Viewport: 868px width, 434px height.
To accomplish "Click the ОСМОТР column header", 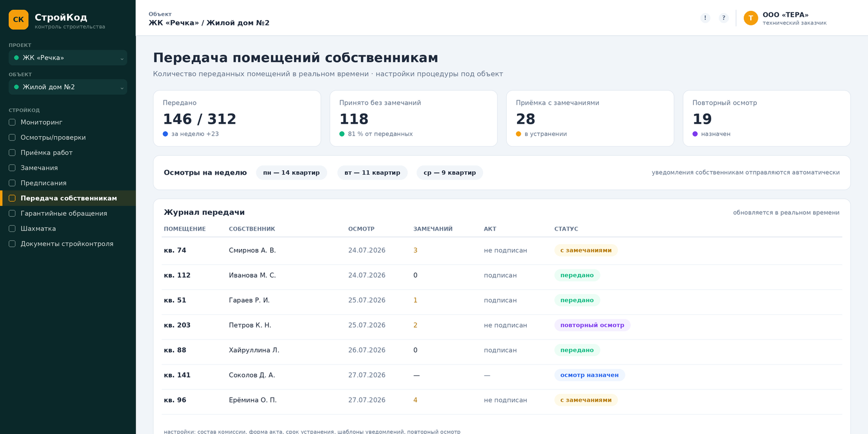I will tap(361, 229).
